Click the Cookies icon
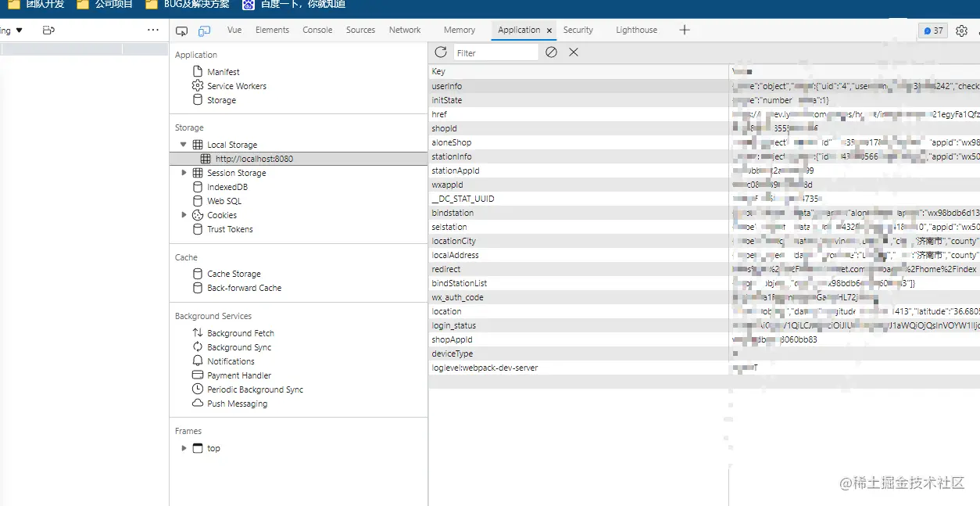Viewport: 980px width, 506px height. 198,214
